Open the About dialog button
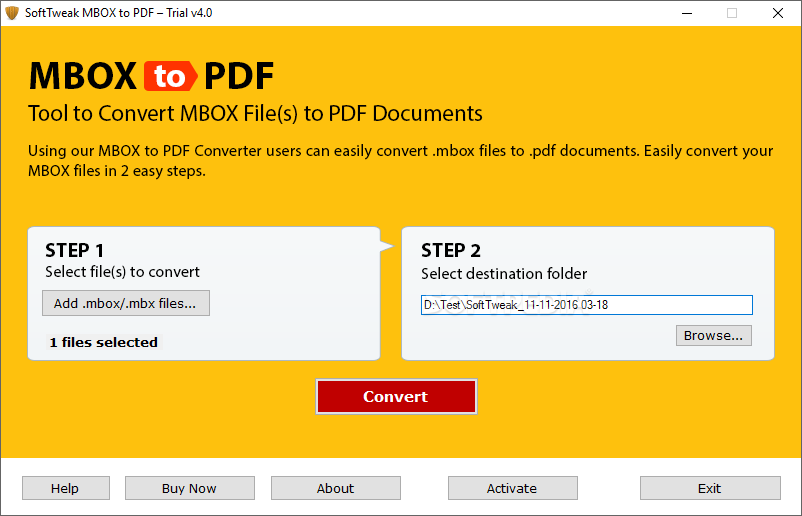This screenshot has height=516, width=802. [336, 488]
